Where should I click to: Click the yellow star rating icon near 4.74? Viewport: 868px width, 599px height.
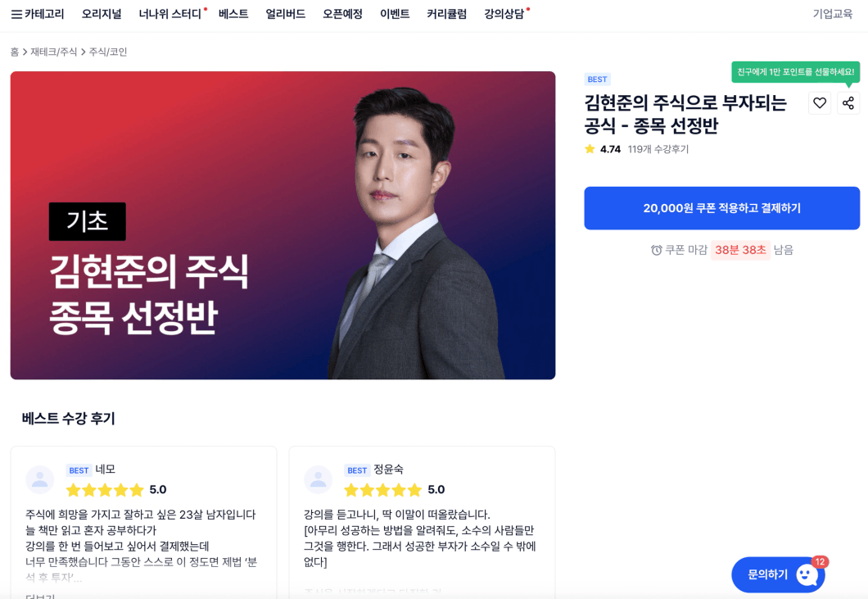(x=590, y=149)
